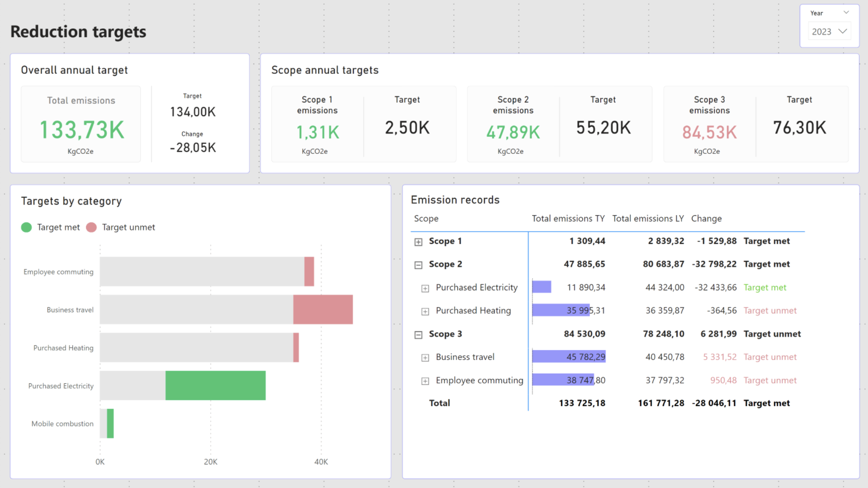
Task: Collapse the Year slicer header chevron
Action: coord(846,13)
